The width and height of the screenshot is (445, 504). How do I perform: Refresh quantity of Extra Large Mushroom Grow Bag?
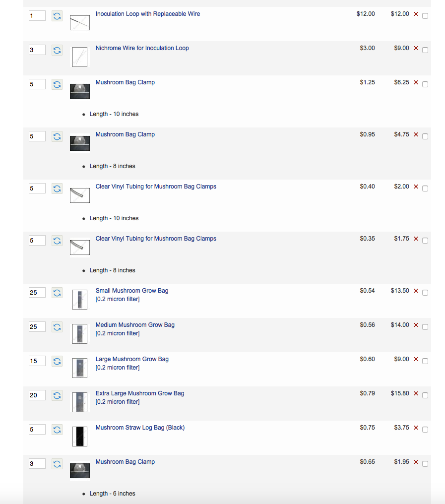pos(57,395)
